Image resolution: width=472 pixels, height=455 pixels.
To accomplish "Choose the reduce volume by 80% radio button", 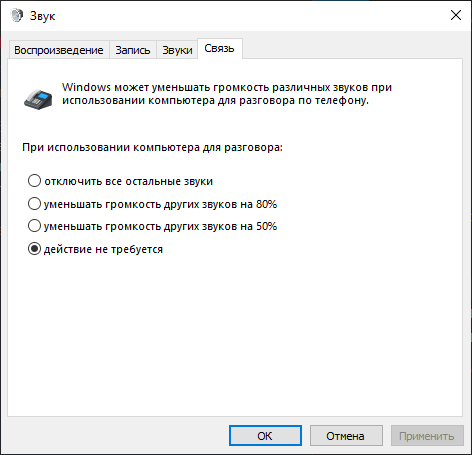I will pyautogui.click(x=34, y=204).
